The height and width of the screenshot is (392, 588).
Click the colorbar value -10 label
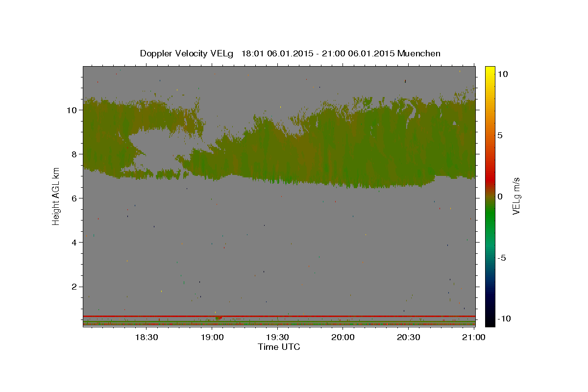click(503, 318)
